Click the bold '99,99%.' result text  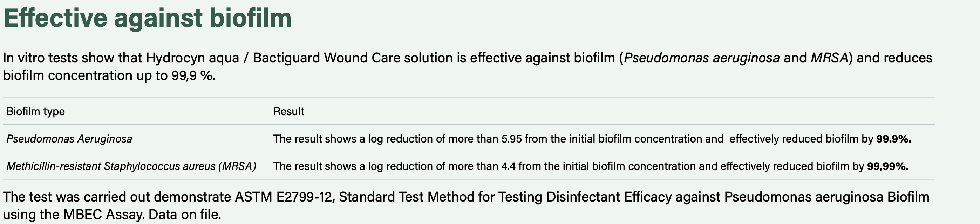coord(887,166)
